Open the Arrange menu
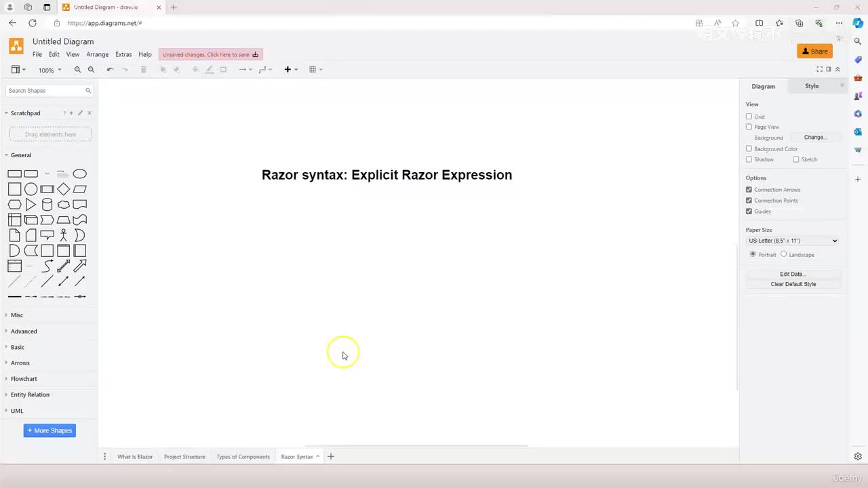 (98, 54)
